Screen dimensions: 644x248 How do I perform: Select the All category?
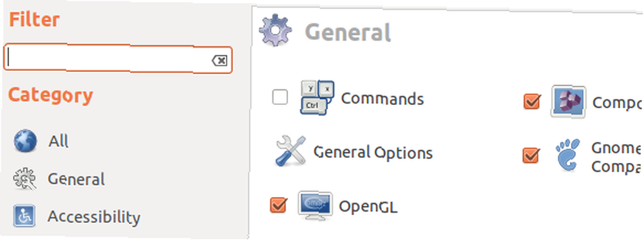(58, 142)
